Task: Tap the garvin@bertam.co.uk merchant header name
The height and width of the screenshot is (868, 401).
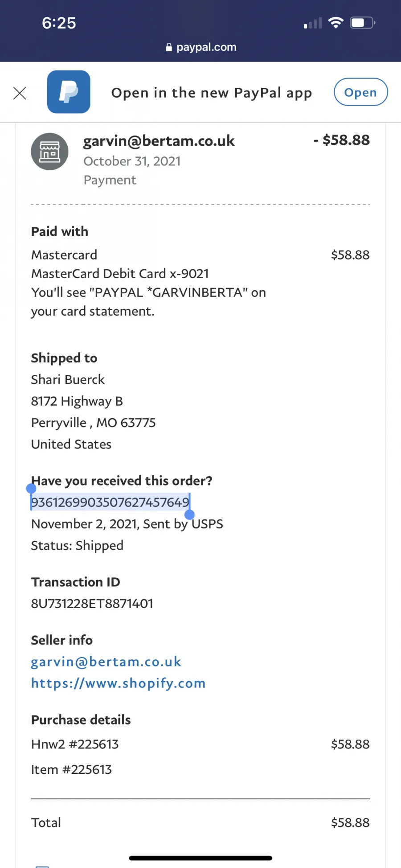Action: coord(159,141)
